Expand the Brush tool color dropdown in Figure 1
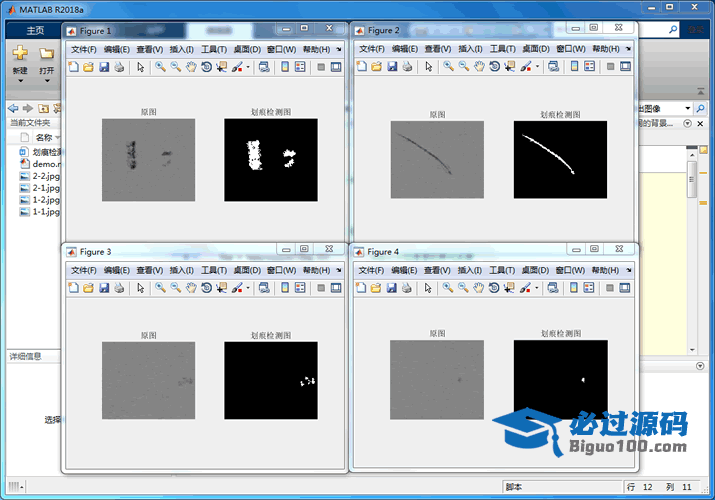Viewport: 715px width, 500px height. (249, 67)
